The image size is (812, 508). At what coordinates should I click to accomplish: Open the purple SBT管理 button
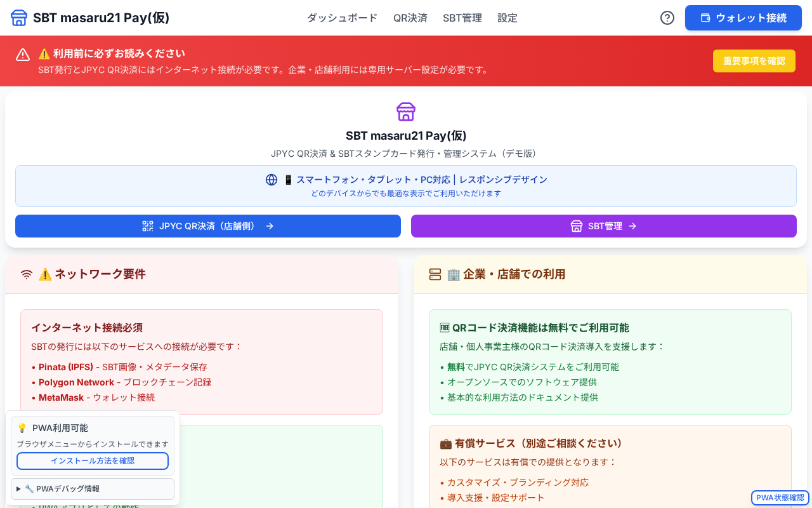[604, 226]
